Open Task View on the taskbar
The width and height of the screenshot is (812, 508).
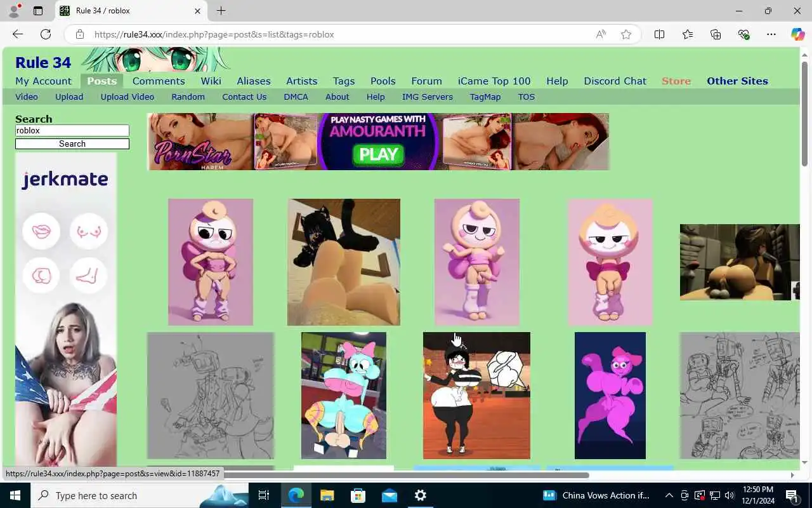[264, 495]
